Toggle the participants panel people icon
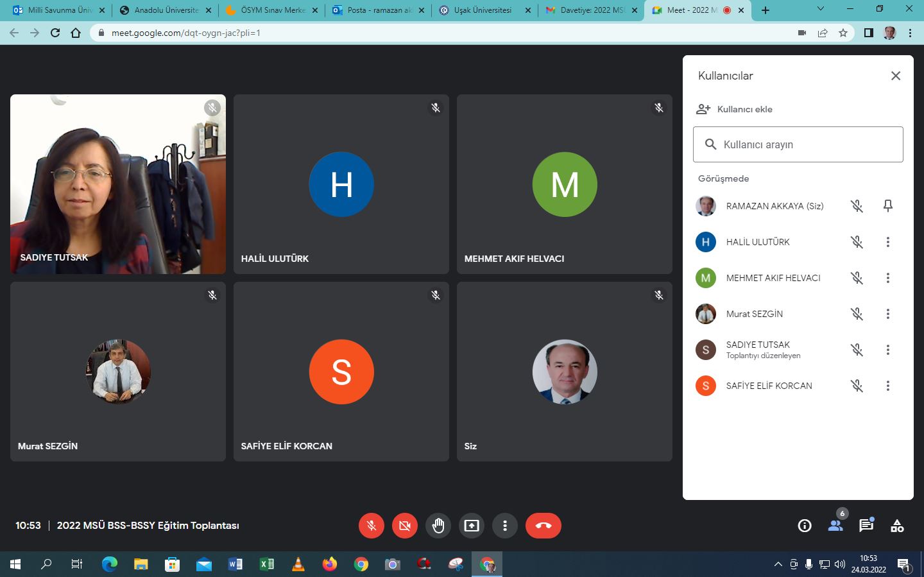This screenshot has height=577, width=924. pos(835,526)
